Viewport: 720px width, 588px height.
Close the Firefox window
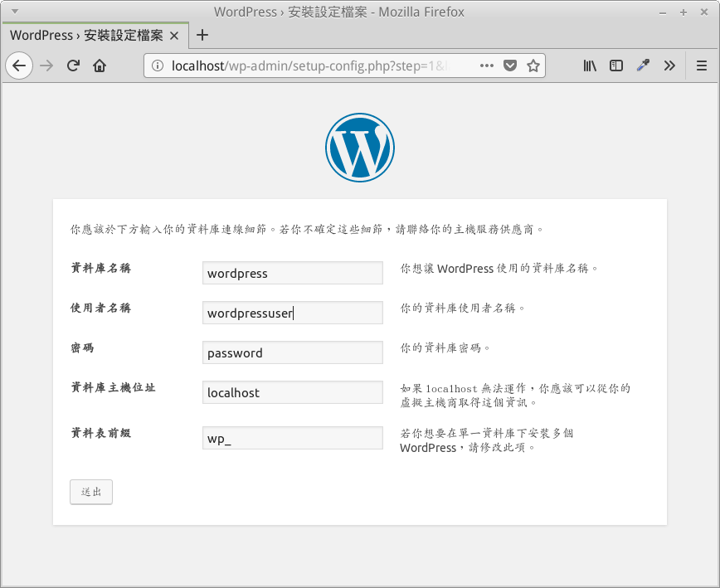(x=704, y=12)
